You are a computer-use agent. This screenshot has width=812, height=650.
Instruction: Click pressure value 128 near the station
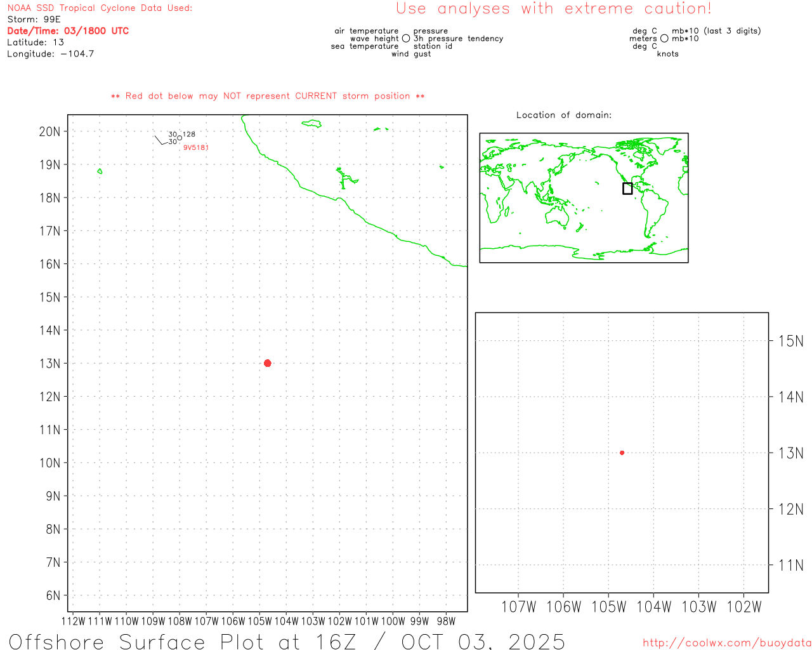click(x=189, y=135)
